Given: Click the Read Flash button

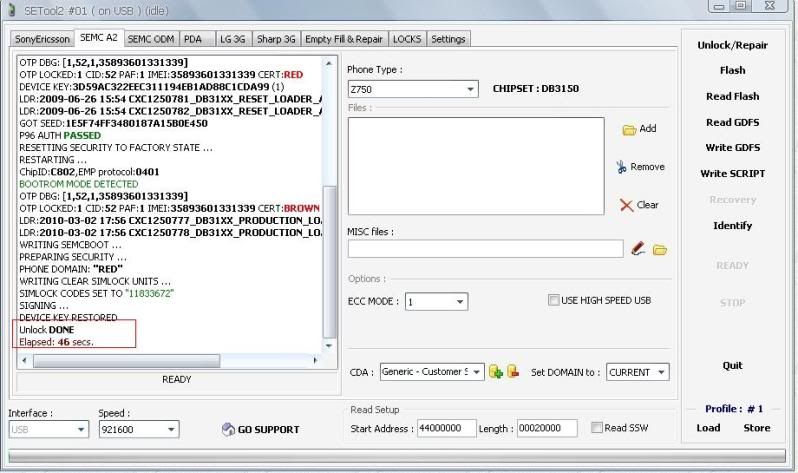Looking at the screenshot, I should pyautogui.click(x=732, y=96).
